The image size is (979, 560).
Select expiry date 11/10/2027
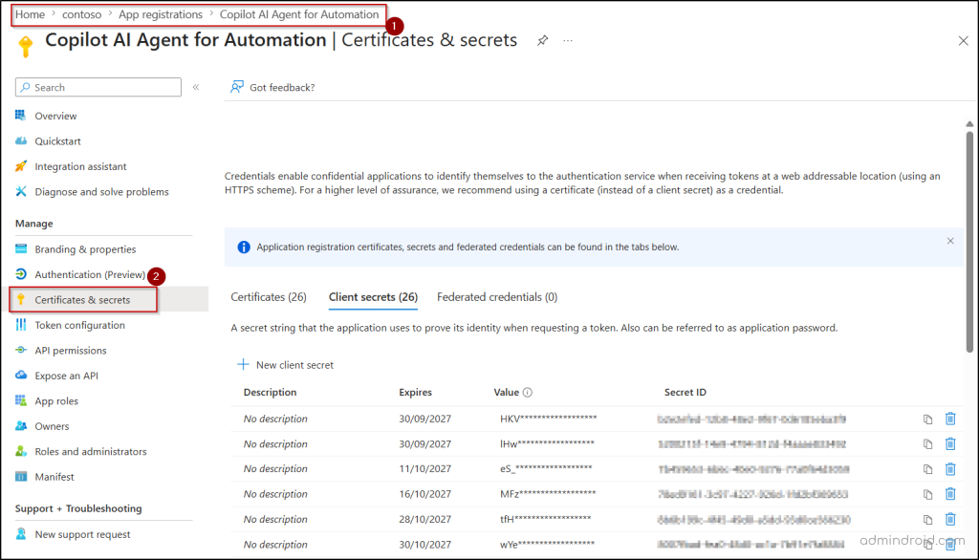(425, 469)
